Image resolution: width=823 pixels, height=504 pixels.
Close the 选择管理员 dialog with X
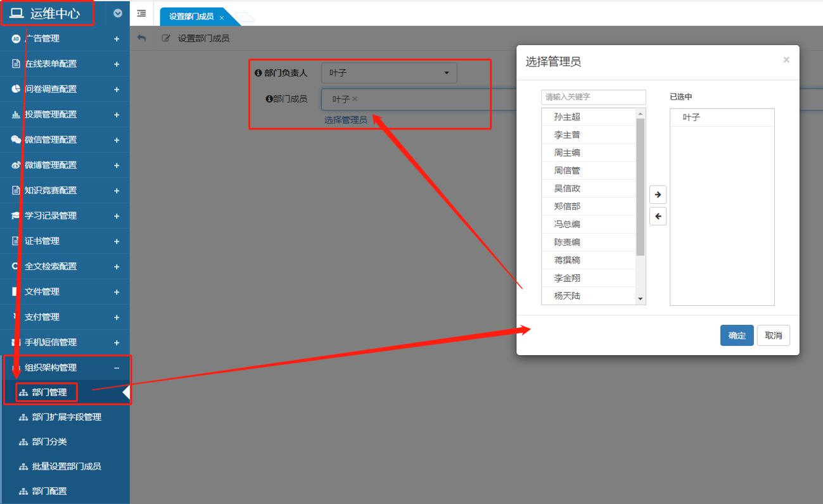(786, 60)
